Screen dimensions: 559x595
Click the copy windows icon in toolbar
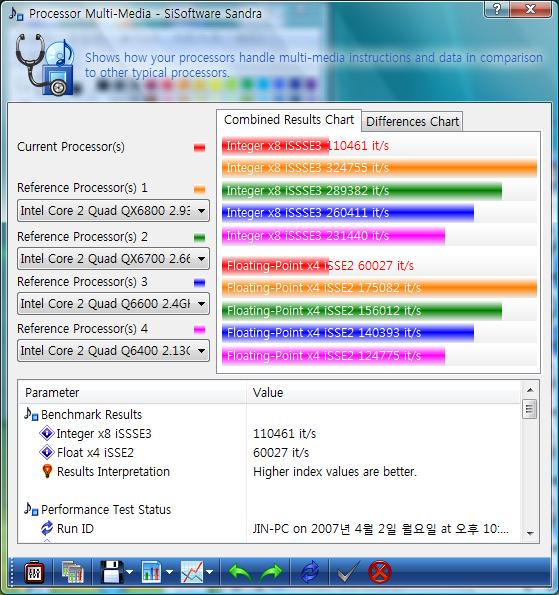coord(73,571)
